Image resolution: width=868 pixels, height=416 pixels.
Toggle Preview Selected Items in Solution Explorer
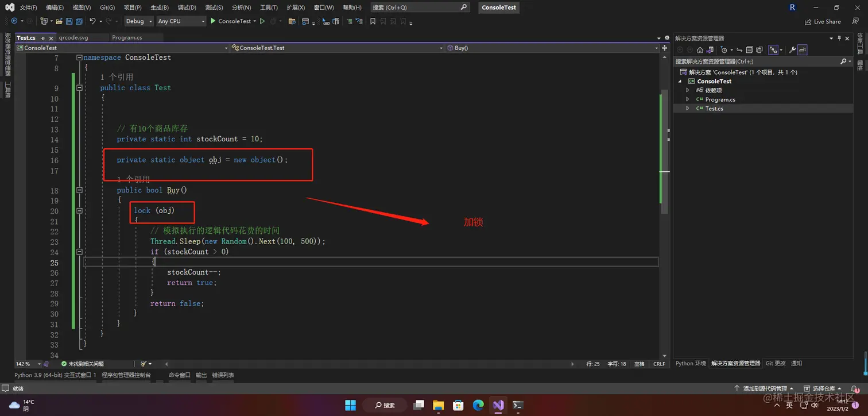803,50
